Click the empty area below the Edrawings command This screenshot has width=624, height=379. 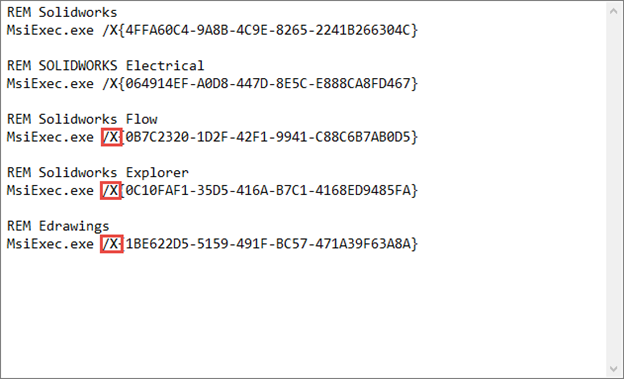pyautogui.click(x=302, y=315)
